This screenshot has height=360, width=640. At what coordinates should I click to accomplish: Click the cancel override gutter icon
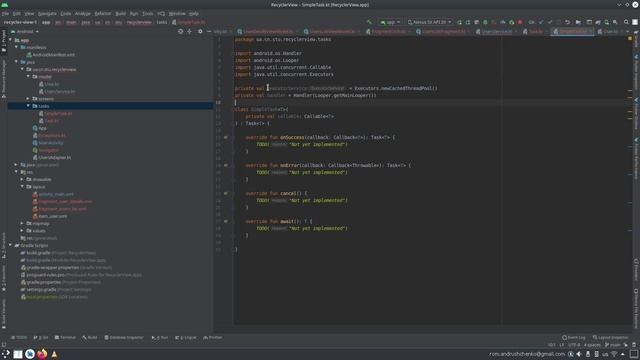click(x=226, y=193)
